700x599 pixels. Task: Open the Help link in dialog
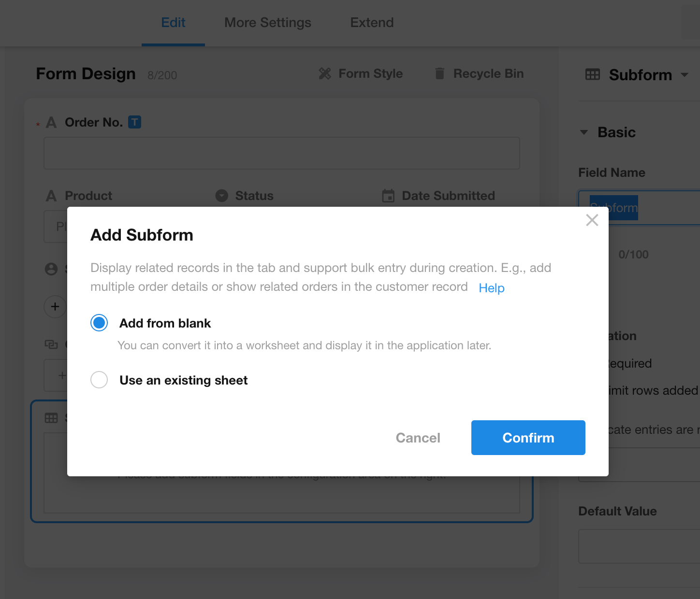tap(492, 288)
